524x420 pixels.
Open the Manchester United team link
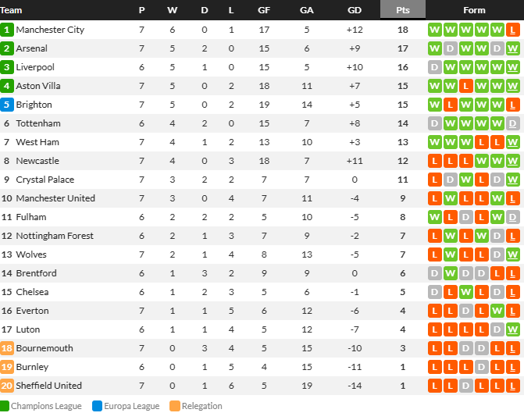click(55, 198)
